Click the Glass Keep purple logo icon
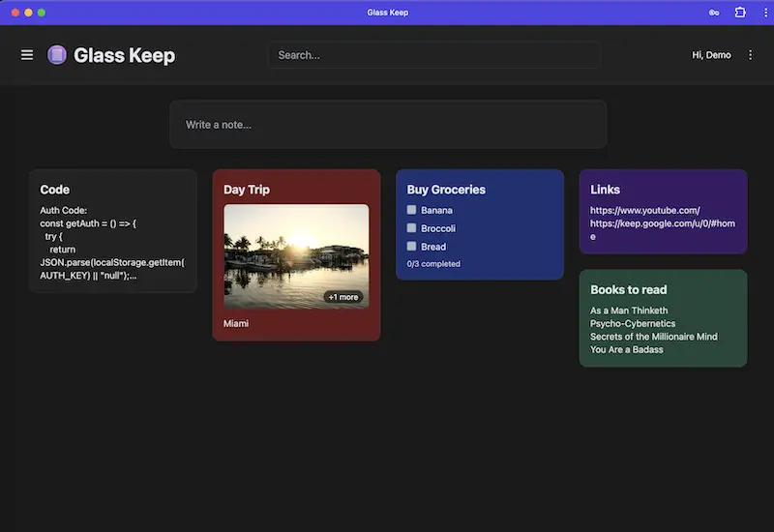Screen dimensions: 774x532 [x=57, y=55]
